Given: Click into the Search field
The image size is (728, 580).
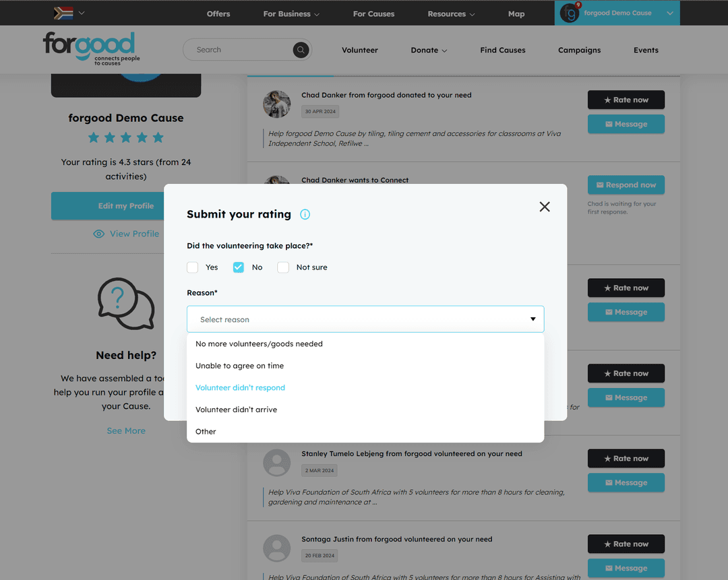Looking at the screenshot, I should 239,50.
